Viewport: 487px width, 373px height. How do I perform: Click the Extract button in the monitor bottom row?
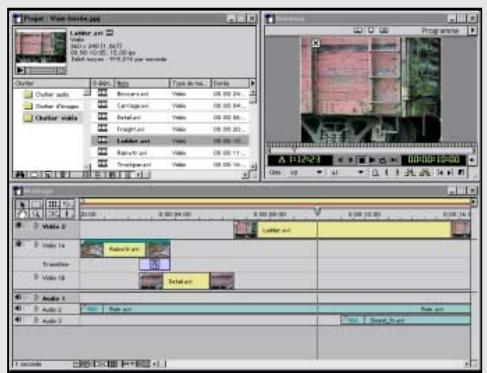425,172
